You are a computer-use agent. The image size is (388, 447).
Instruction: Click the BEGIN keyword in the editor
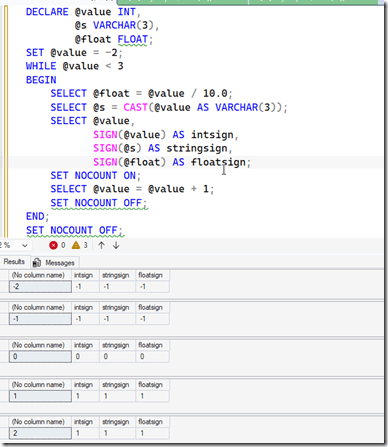click(x=41, y=80)
